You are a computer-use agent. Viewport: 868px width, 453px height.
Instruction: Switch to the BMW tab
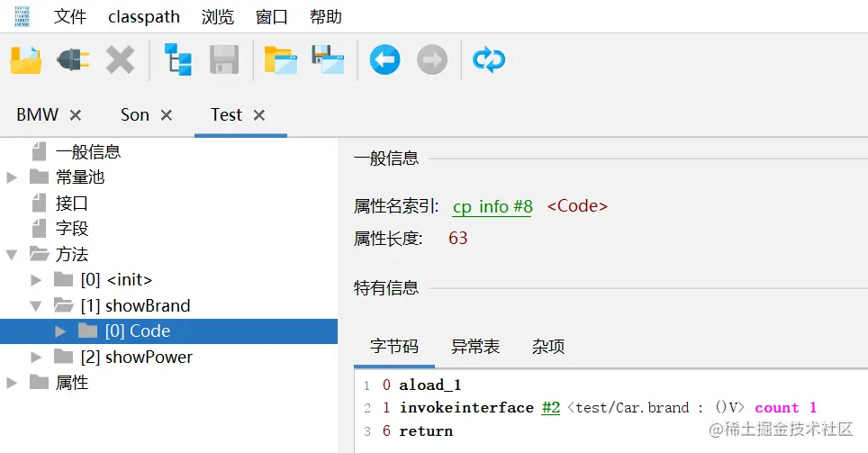[x=37, y=114]
